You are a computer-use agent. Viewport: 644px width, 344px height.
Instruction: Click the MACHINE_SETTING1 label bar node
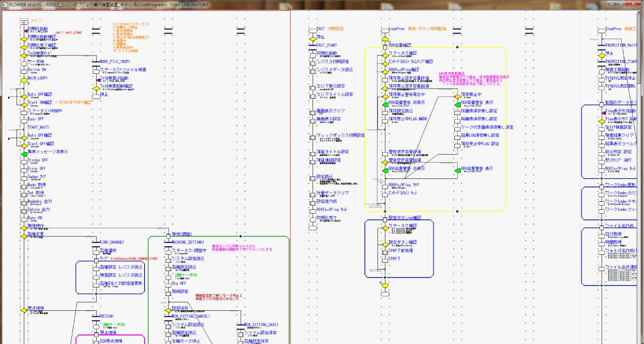click(x=168, y=242)
